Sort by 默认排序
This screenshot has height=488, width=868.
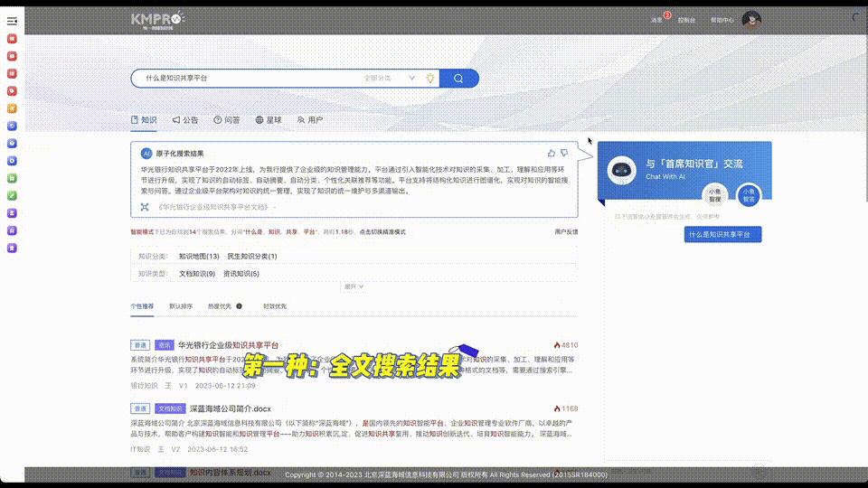tap(181, 306)
